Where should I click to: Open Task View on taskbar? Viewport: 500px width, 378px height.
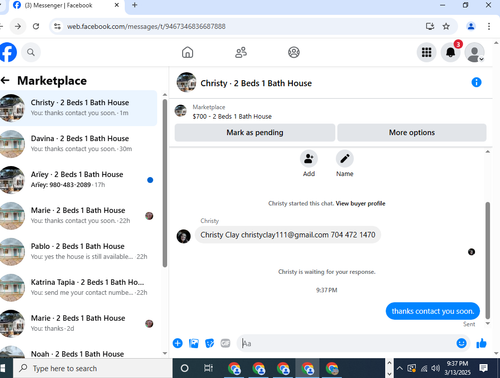click(x=208, y=368)
